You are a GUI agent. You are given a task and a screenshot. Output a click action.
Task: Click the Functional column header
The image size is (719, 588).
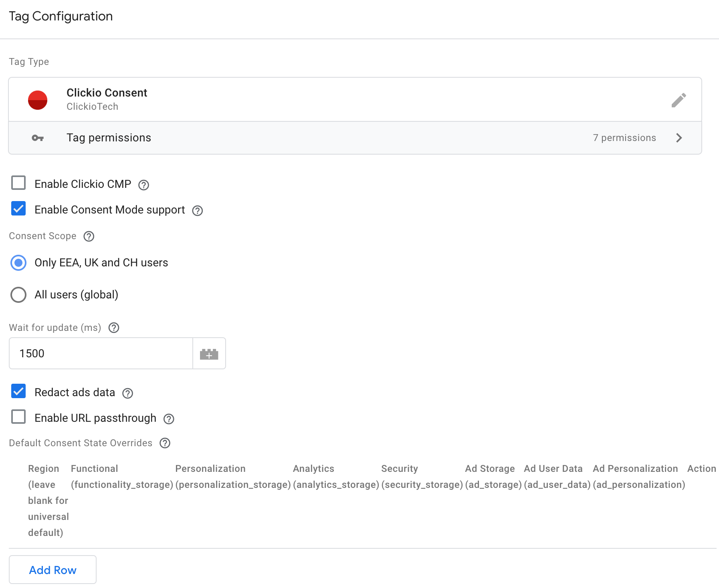click(x=122, y=477)
